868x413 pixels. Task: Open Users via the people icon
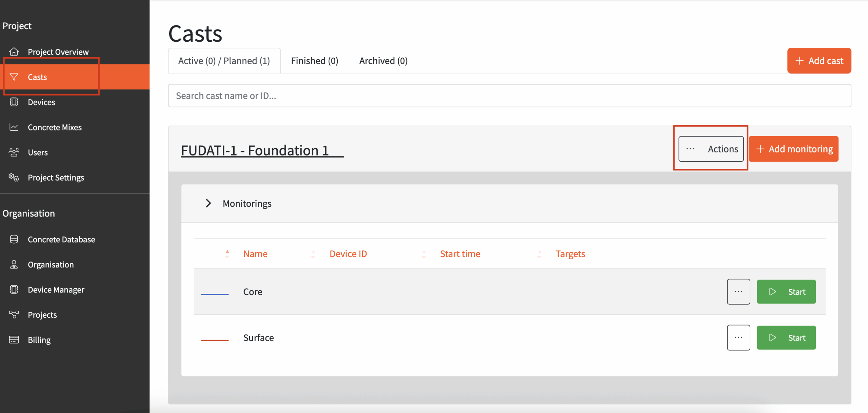tap(14, 152)
